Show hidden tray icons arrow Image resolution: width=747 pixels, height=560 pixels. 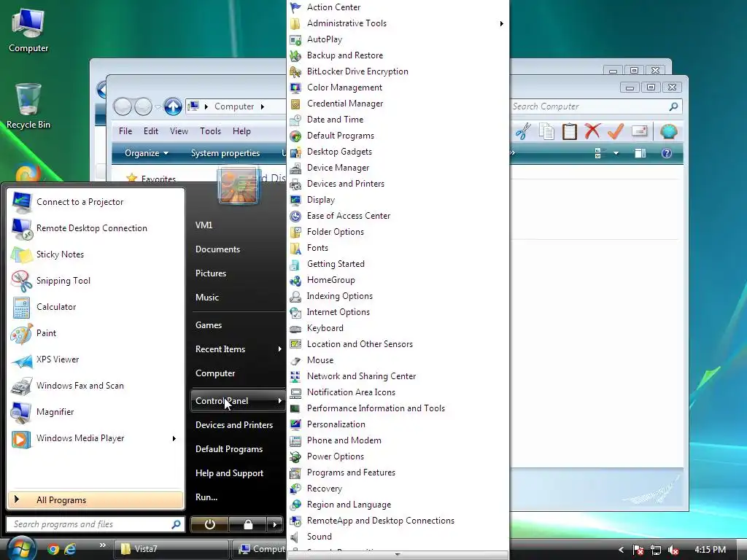click(621, 550)
